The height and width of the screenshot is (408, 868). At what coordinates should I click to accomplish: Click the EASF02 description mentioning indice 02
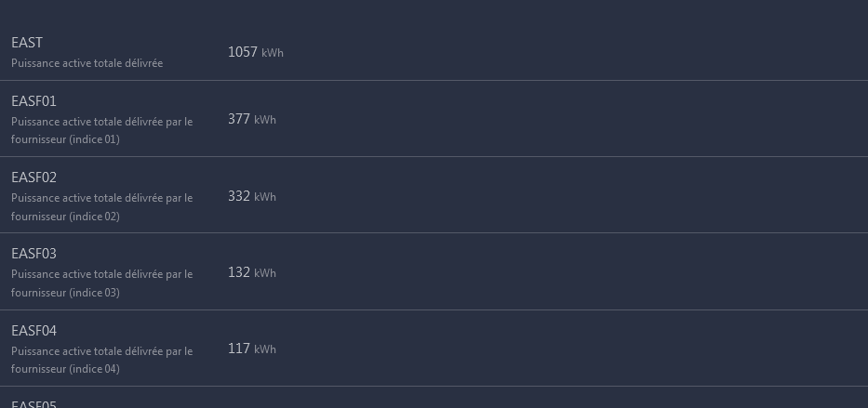pyautogui.click(x=101, y=206)
